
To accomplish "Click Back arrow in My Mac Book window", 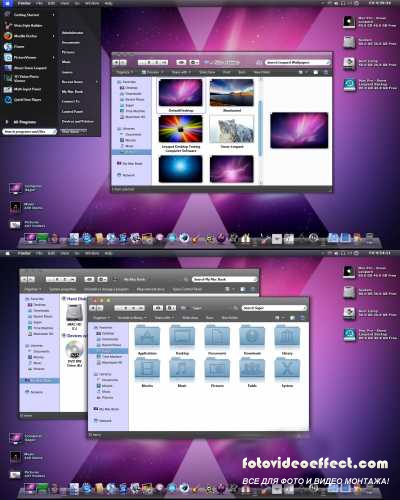I will tap(24, 279).
